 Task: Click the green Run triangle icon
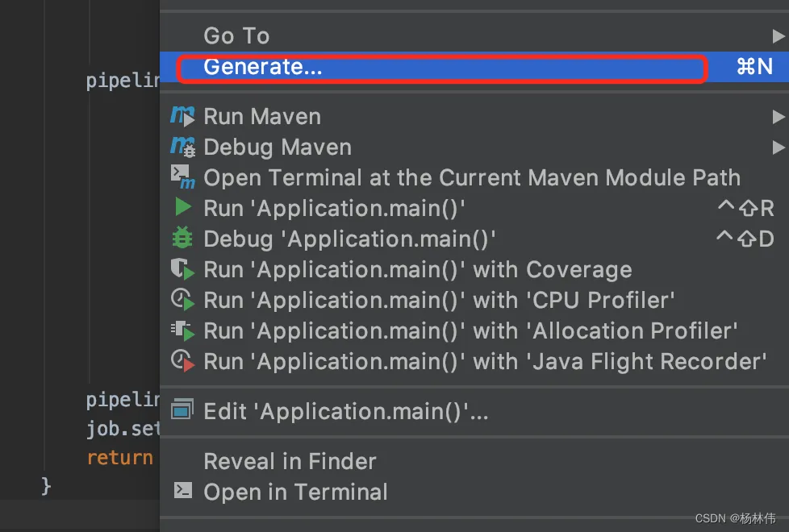[x=183, y=208]
